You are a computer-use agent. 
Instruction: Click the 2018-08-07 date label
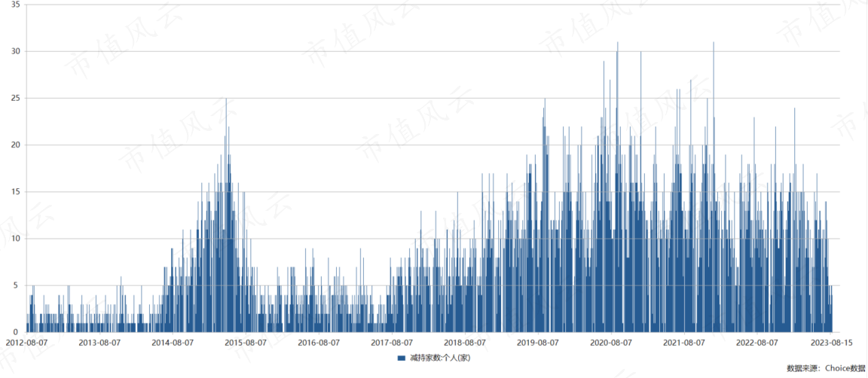(x=465, y=343)
